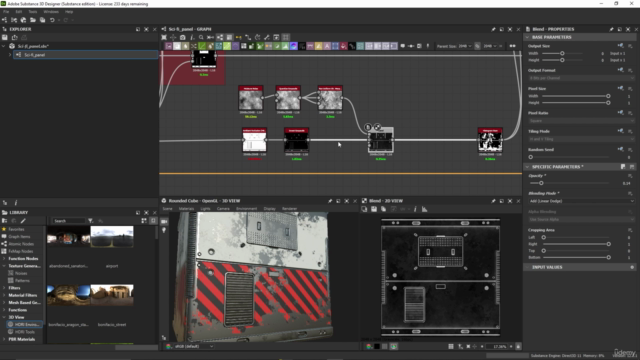Viewport: 640px width, 360px height.
Task: Add a Bitmap node from graph toolbar
Action: click(168, 46)
